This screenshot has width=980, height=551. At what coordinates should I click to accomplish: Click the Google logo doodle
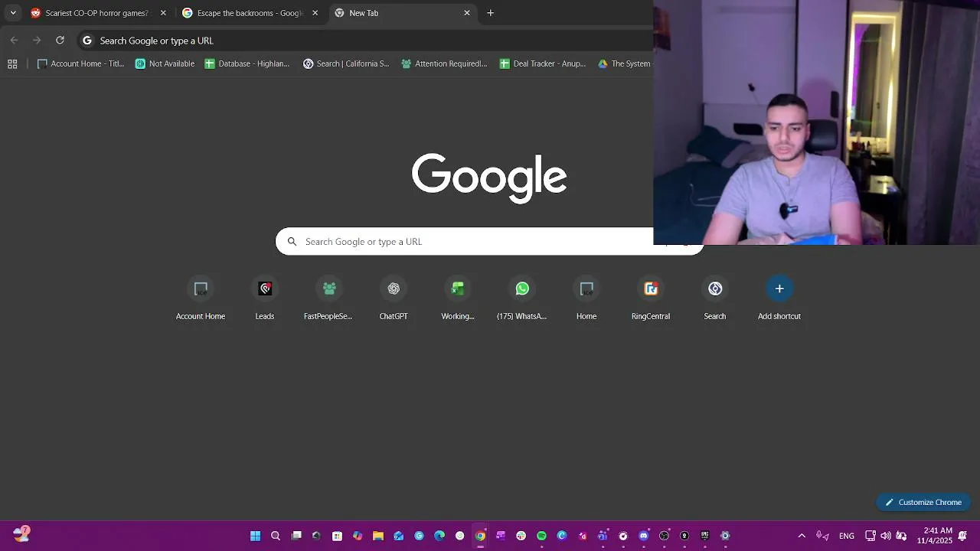point(489,177)
